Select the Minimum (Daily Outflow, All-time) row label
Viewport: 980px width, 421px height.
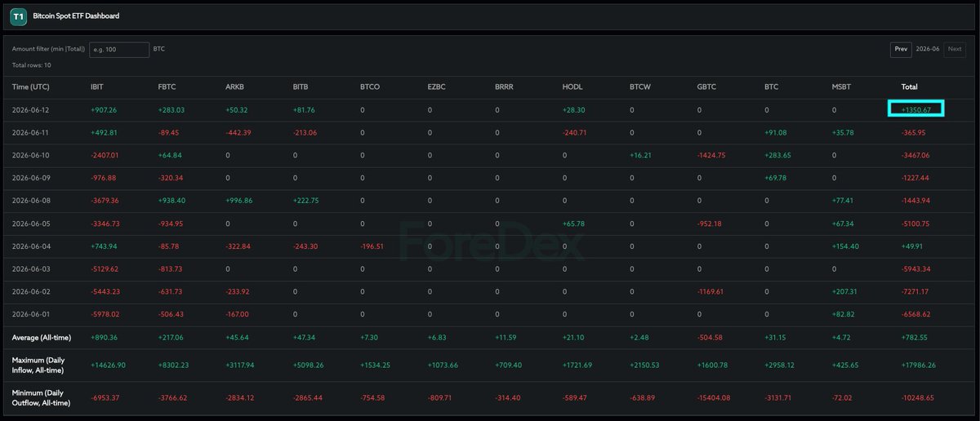42,397
